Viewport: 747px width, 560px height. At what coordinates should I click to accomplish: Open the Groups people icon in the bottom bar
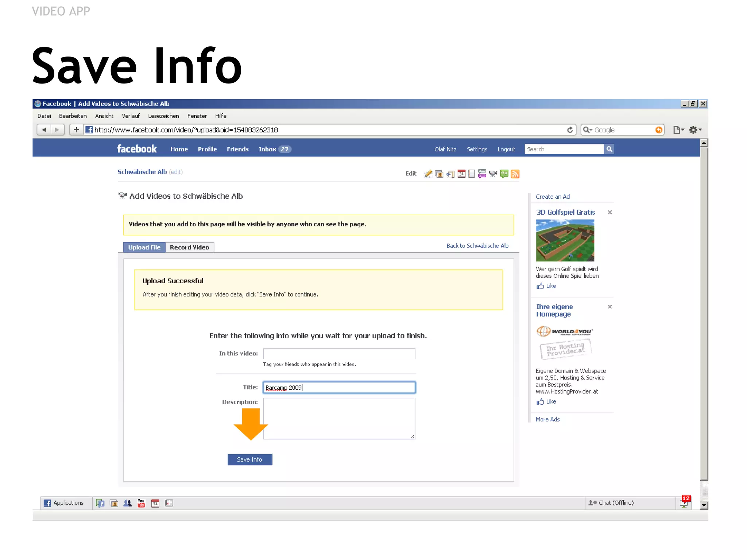click(x=128, y=503)
